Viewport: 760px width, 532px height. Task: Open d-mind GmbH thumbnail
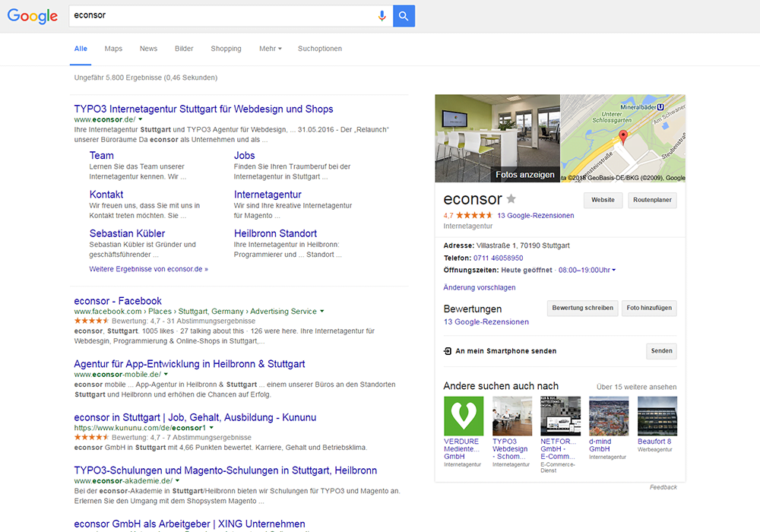pos(609,416)
